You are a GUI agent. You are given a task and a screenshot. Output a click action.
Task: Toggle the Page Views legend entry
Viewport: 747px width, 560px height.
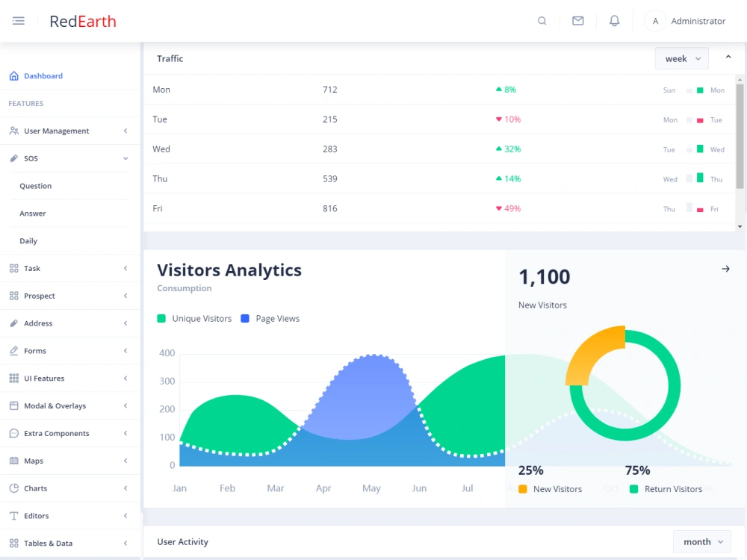coord(270,319)
